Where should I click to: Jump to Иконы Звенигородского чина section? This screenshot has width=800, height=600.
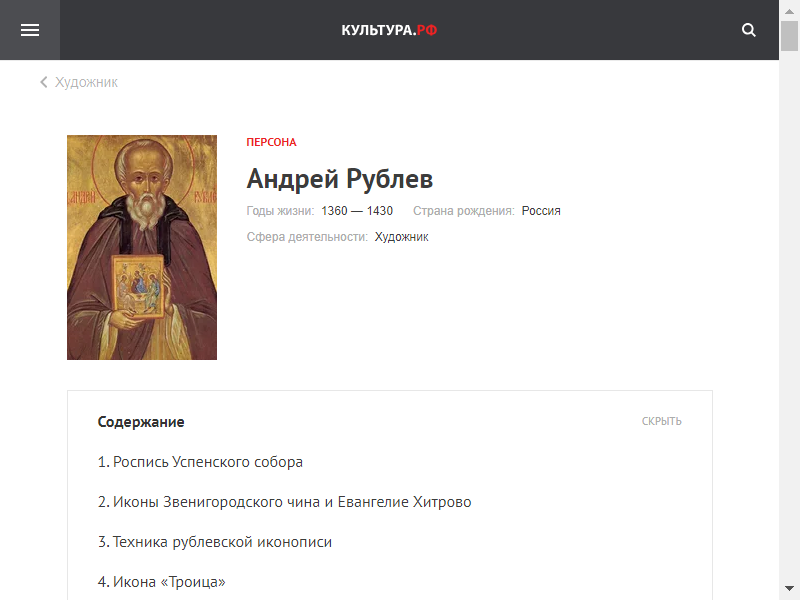(x=284, y=502)
